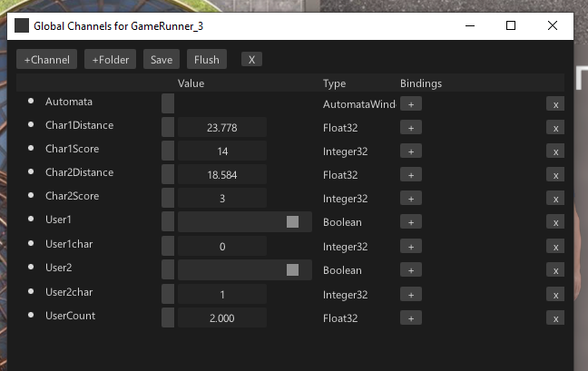Click the small grey box left of Automata value
588x371 pixels.
pyautogui.click(x=168, y=103)
